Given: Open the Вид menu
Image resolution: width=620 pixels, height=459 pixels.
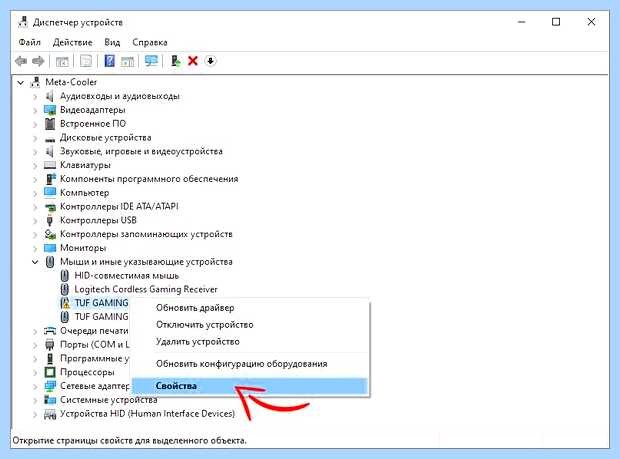Looking at the screenshot, I should coord(112,42).
